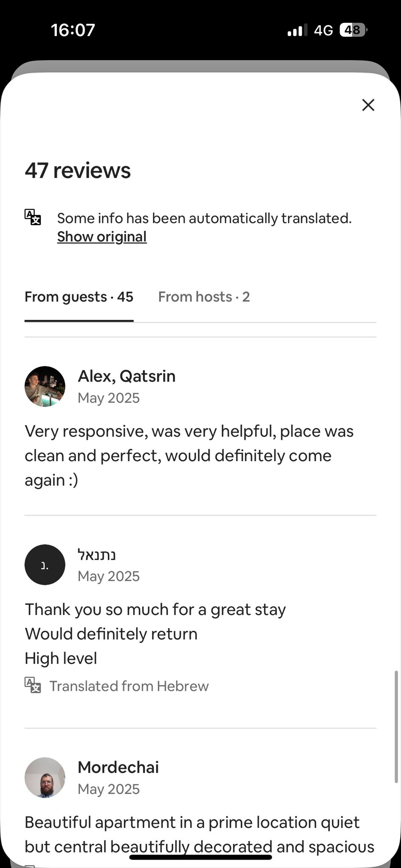Open Alex's profile photo
Screen dimensions: 401x868
pos(45,386)
